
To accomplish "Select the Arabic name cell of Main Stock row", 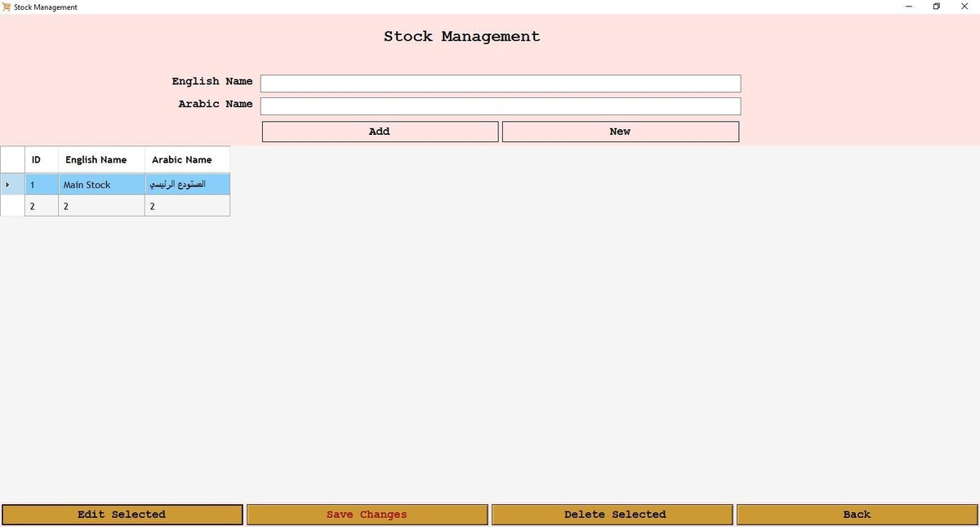I will coord(187,185).
